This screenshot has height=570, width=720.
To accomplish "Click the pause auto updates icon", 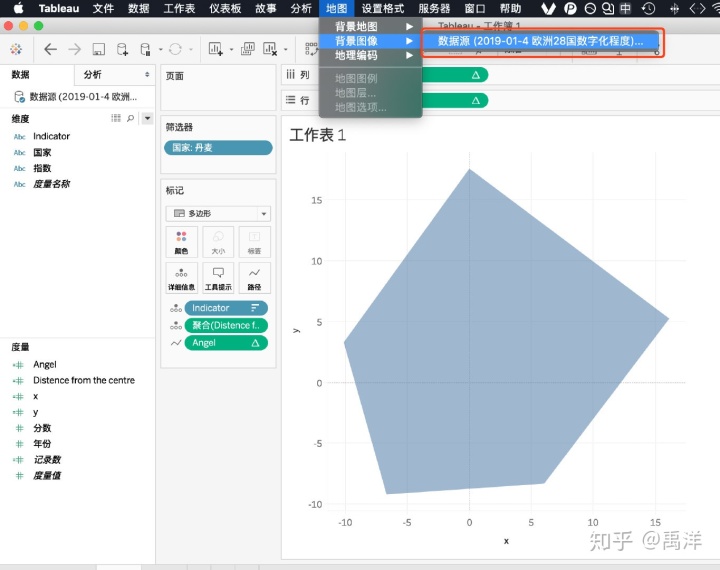I will (x=145, y=49).
